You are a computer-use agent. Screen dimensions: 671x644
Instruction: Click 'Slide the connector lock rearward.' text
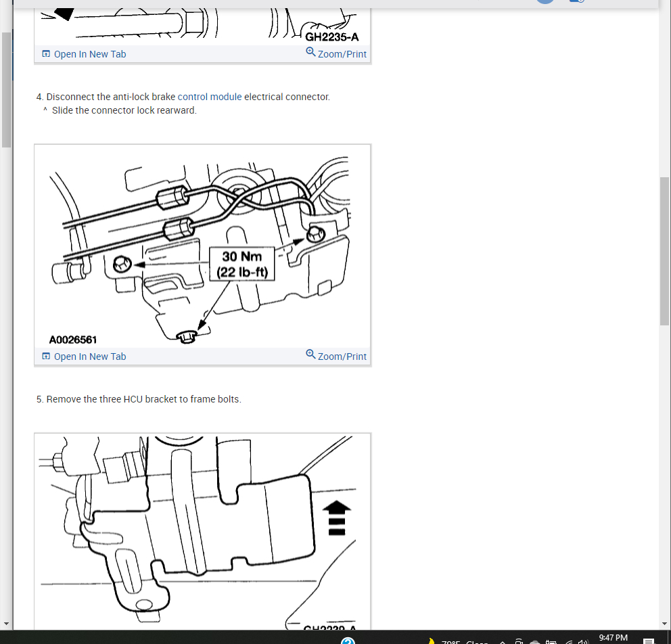(x=124, y=110)
